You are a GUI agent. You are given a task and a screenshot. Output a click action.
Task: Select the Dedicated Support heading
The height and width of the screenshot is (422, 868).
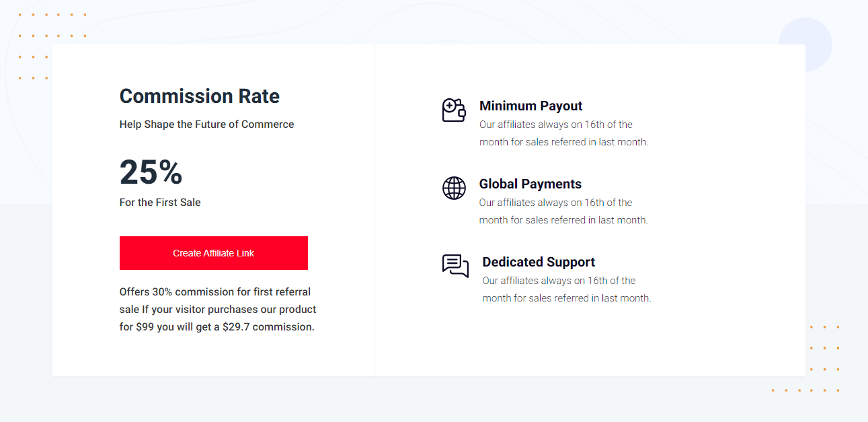539,262
